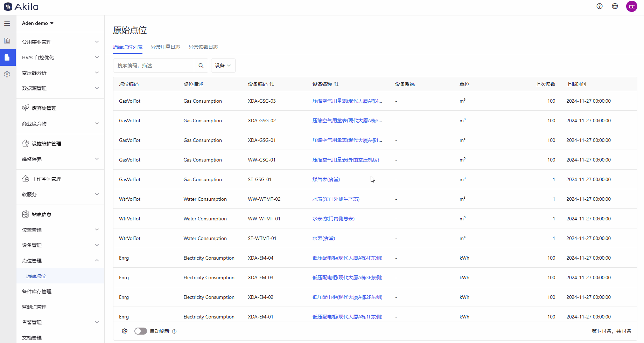644x343 pixels.
Task: Click the 第1-14条，共14条 pagination text
Action: (x=611, y=331)
